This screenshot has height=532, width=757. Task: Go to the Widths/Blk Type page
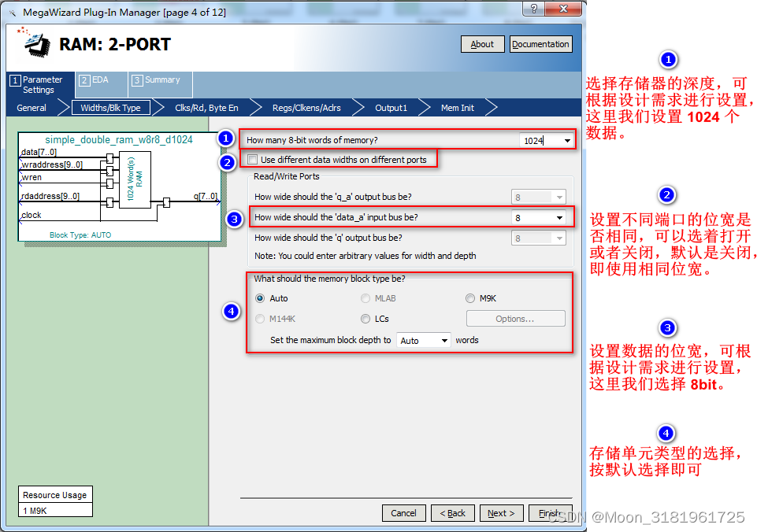(110, 108)
